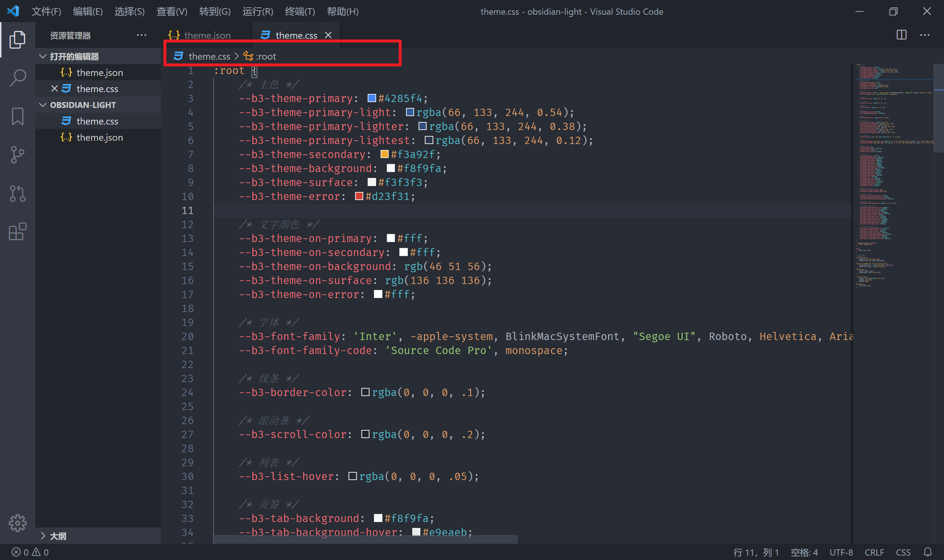This screenshot has width=944, height=560.
Task: Click the warnings count in status bar
Action: (40, 552)
